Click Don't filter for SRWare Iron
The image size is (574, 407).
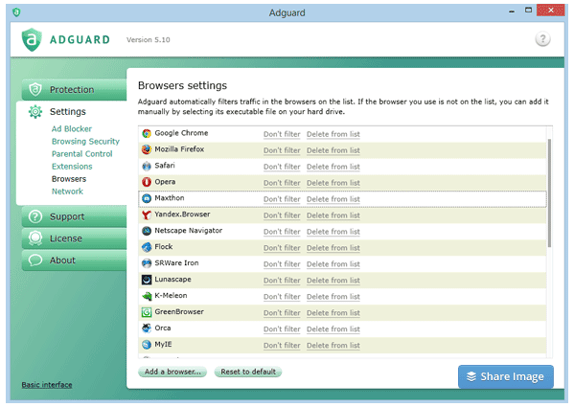(282, 264)
